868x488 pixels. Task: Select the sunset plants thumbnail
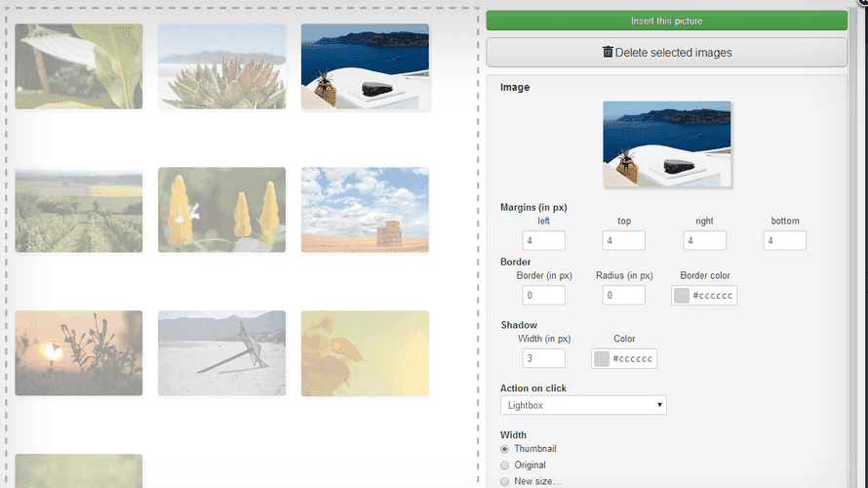pyautogui.click(x=79, y=353)
